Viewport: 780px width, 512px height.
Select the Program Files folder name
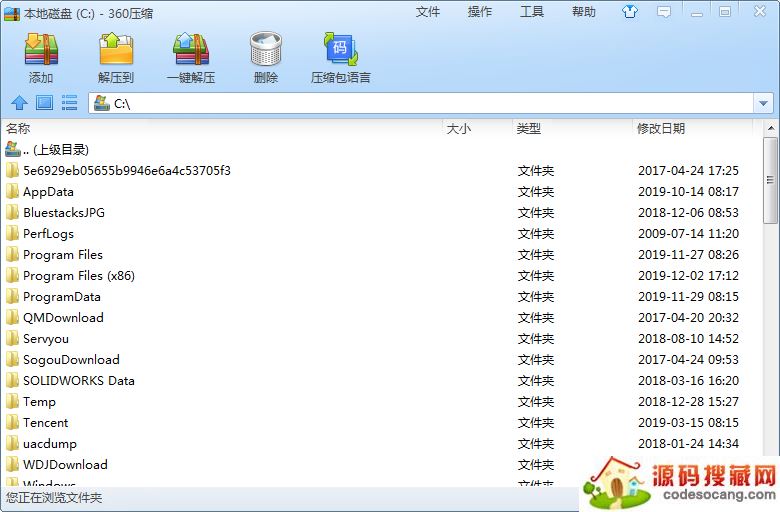coord(63,255)
